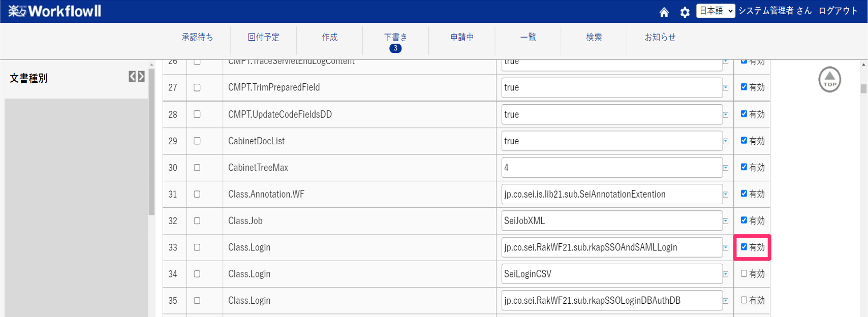Expand the 文書種別 panel right arrow
868x317 pixels.
[141, 76]
